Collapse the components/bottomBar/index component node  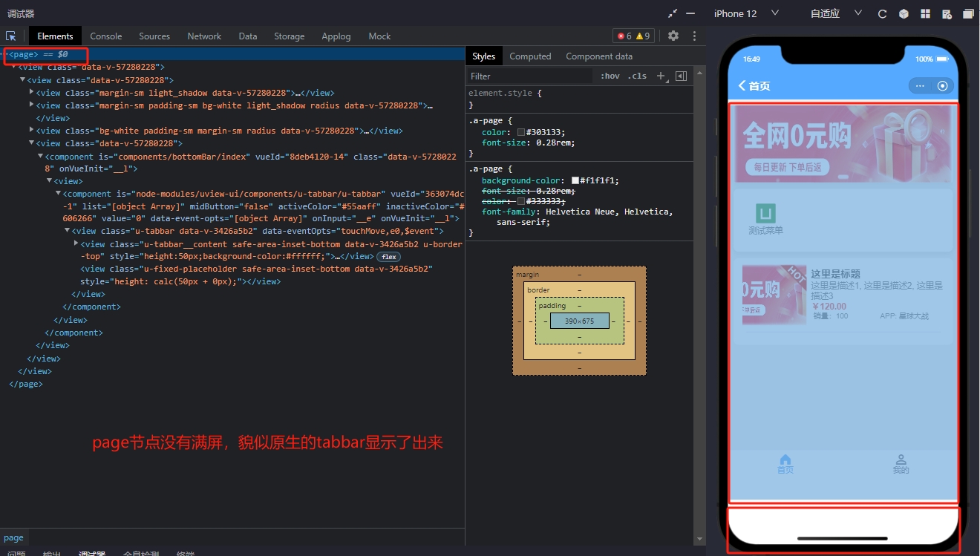pyautogui.click(x=41, y=156)
